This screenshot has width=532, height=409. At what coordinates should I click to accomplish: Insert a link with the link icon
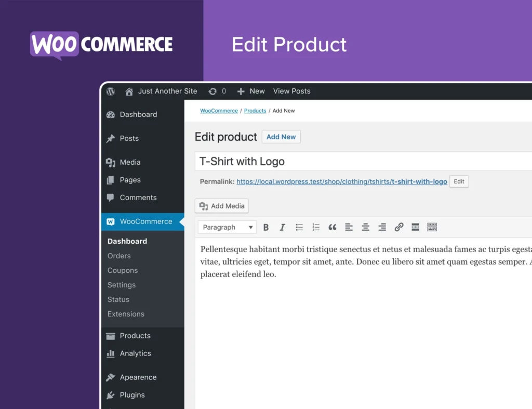[398, 227]
